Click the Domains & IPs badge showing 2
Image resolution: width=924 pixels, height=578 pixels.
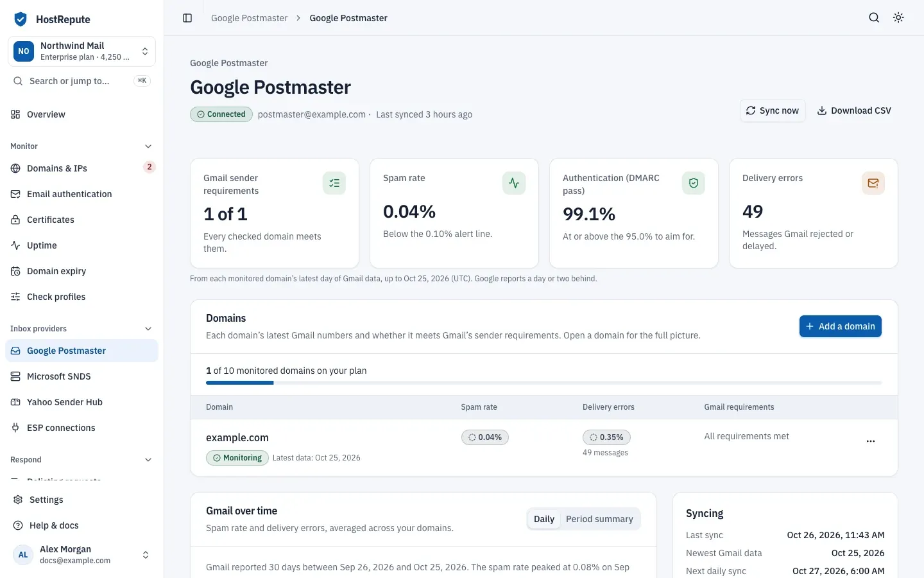149,167
